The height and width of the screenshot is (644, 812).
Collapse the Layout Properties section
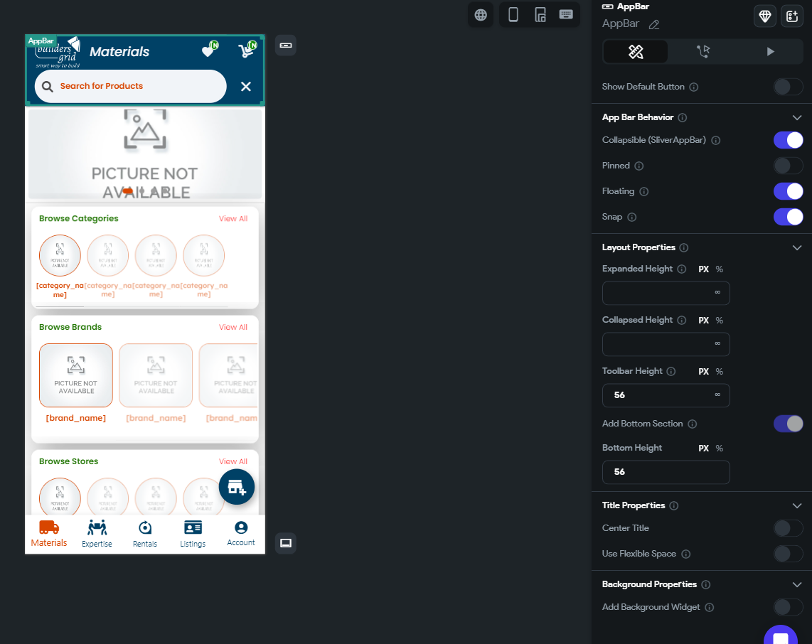point(797,247)
